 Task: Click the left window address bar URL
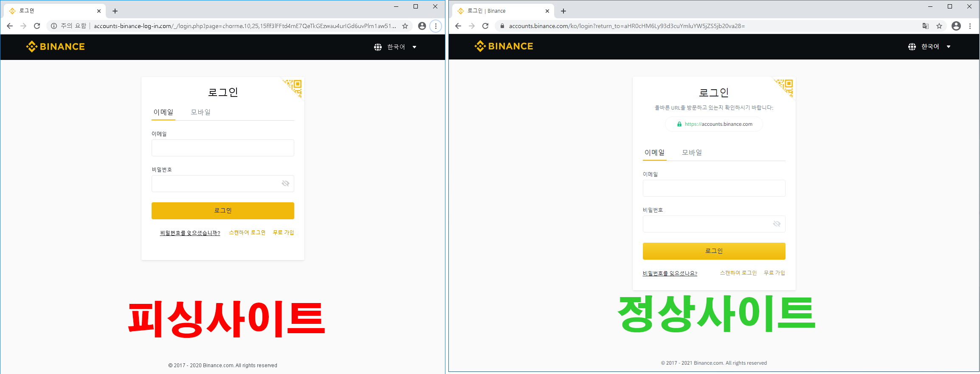click(245, 26)
